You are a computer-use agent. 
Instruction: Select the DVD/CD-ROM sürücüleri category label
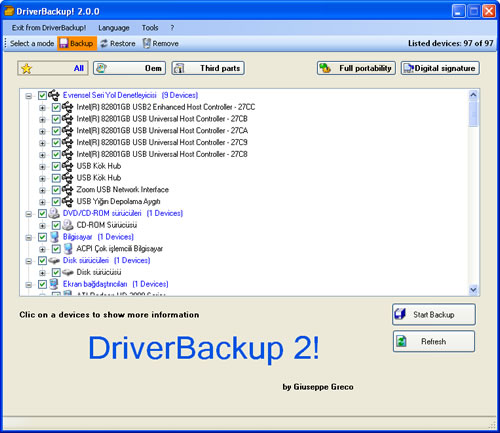click(x=123, y=213)
